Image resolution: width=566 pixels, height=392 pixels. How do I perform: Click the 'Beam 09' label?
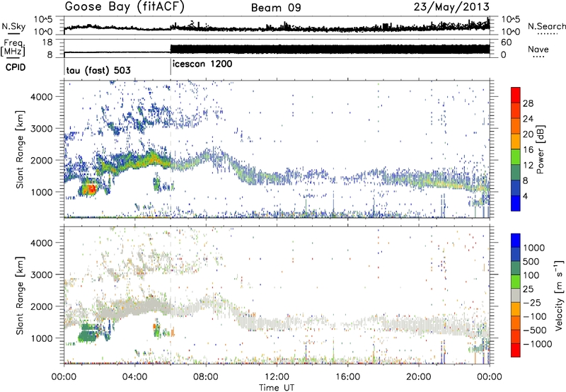pos(276,8)
